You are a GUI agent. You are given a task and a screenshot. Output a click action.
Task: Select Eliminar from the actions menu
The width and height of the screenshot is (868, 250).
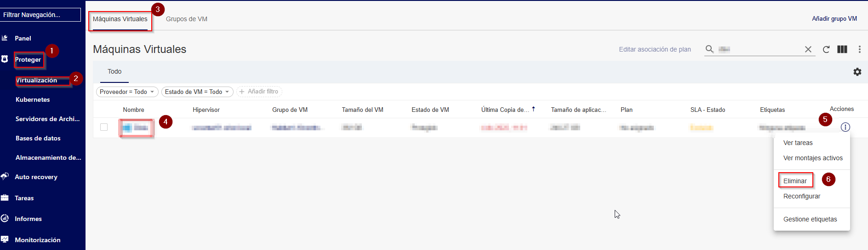click(x=795, y=181)
